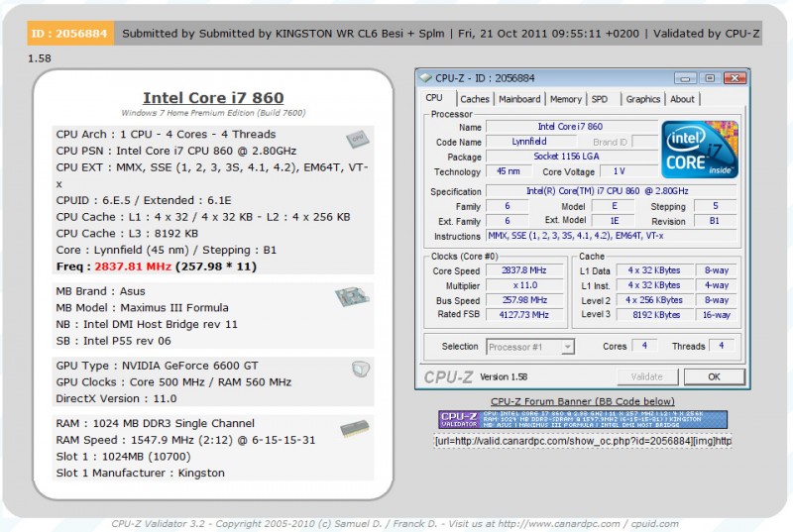This screenshot has width=793, height=532.
Task: Click the Level 3 value 8192 KBytes
Action: coord(654,315)
